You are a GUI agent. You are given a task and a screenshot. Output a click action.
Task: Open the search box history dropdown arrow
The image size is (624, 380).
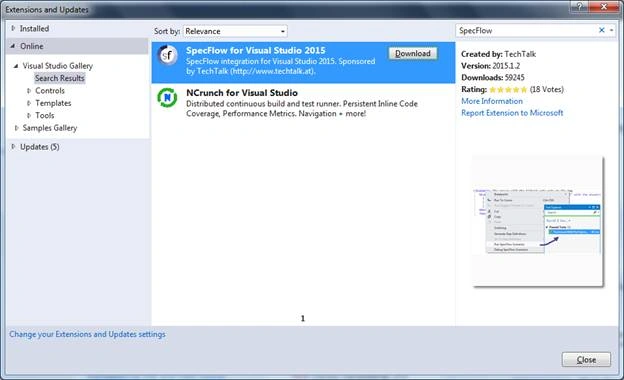pyautogui.click(x=611, y=30)
